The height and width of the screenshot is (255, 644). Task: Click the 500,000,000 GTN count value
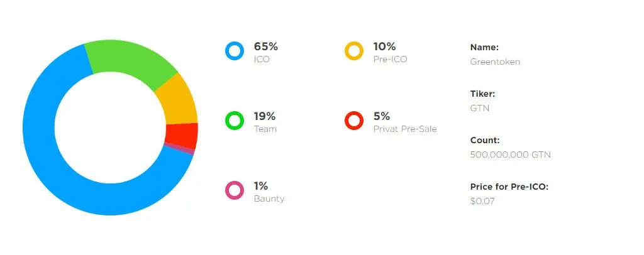511,155
